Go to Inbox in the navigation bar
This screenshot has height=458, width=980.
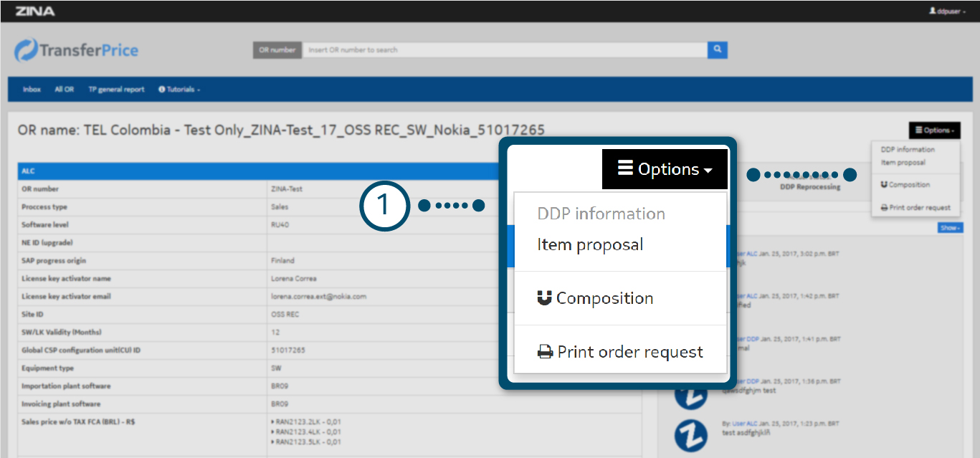[32, 90]
